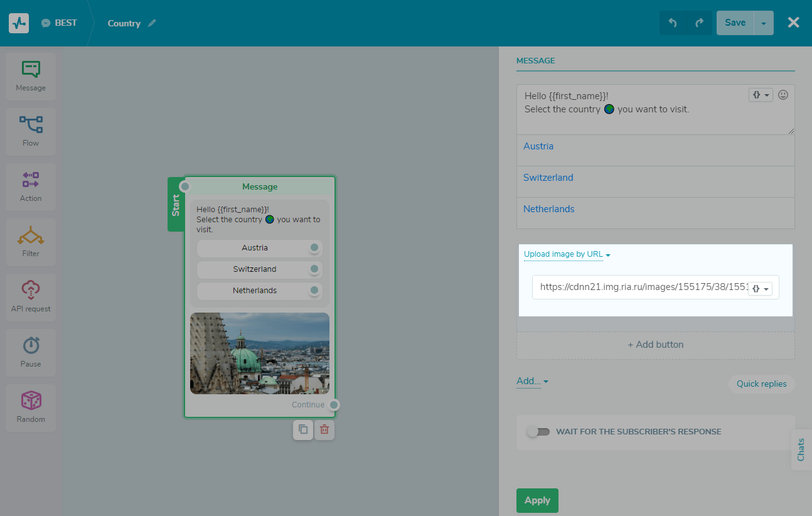Click the Country flow name breadcrumb
This screenshot has width=812, height=516.
click(124, 23)
